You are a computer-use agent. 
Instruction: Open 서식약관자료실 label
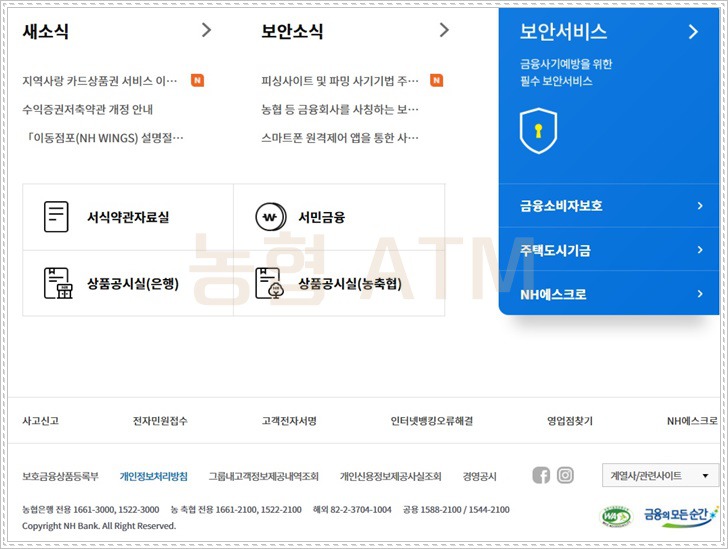pos(128,217)
